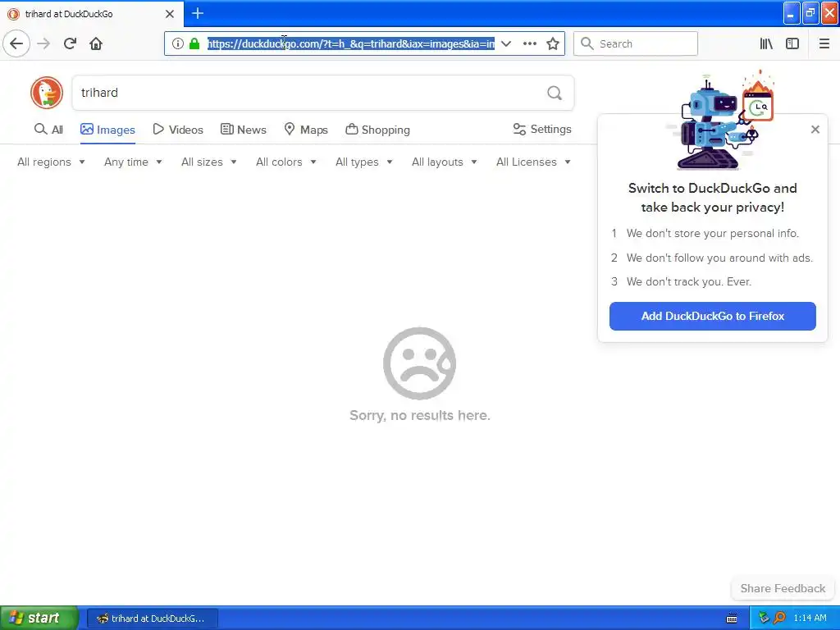Click the DuckDuckGo duck logo
This screenshot has width=840, height=630.
(x=47, y=93)
